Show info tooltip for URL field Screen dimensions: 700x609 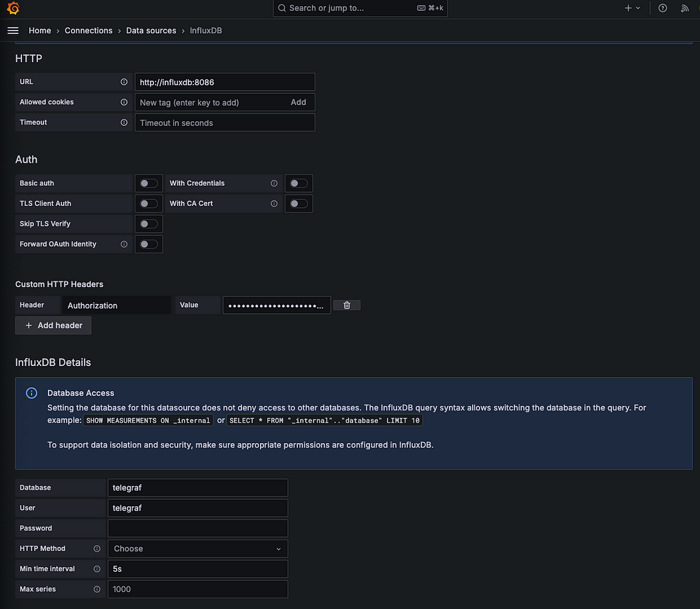click(124, 82)
